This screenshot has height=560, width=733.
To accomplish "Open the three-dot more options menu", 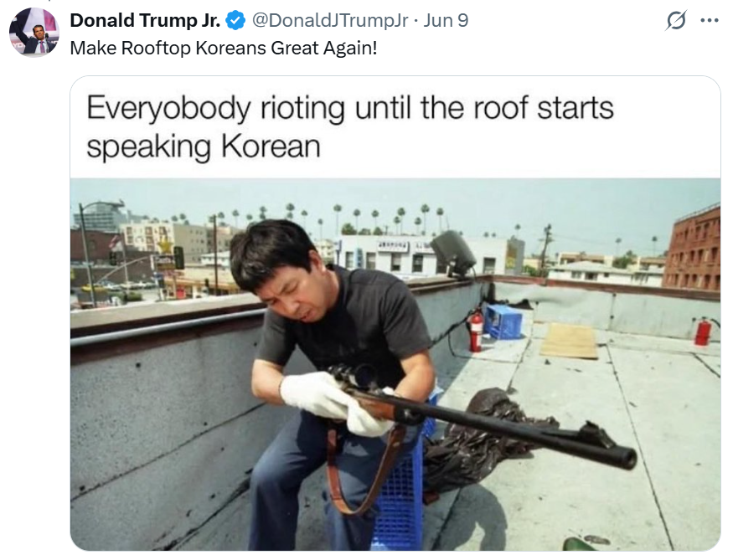I will click(x=710, y=21).
